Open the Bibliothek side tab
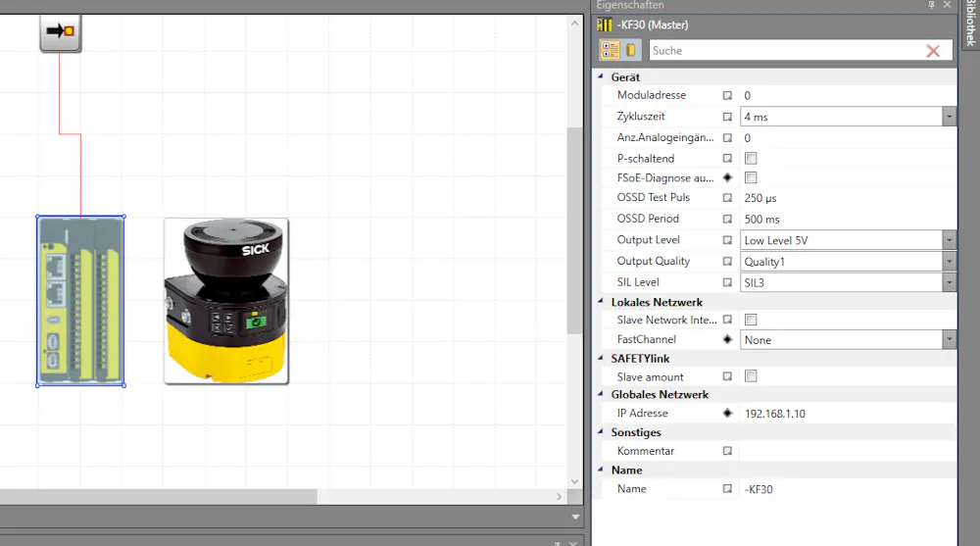This screenshot has height=546, width=980. pyautogui.click(x=970, y=24)
